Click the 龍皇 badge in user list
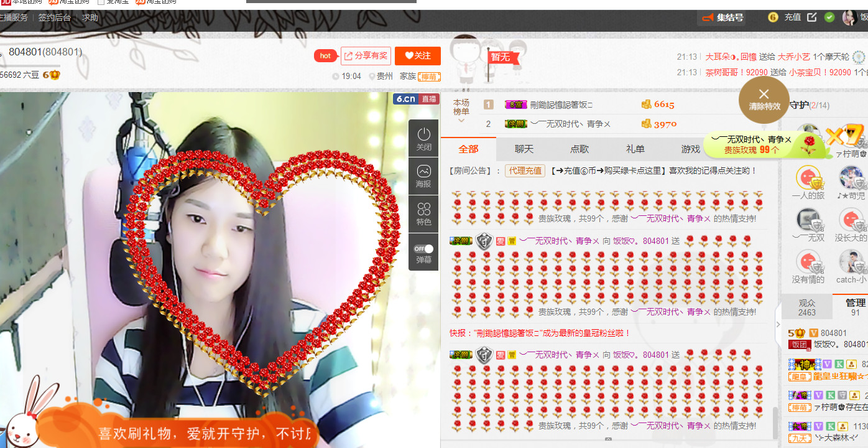The image size is (868, 448). pyautogui.click(x=798, y=376)
